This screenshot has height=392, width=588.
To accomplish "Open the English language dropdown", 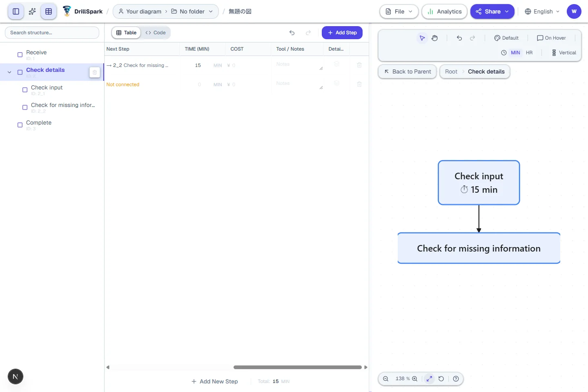I will coord(542,11).
